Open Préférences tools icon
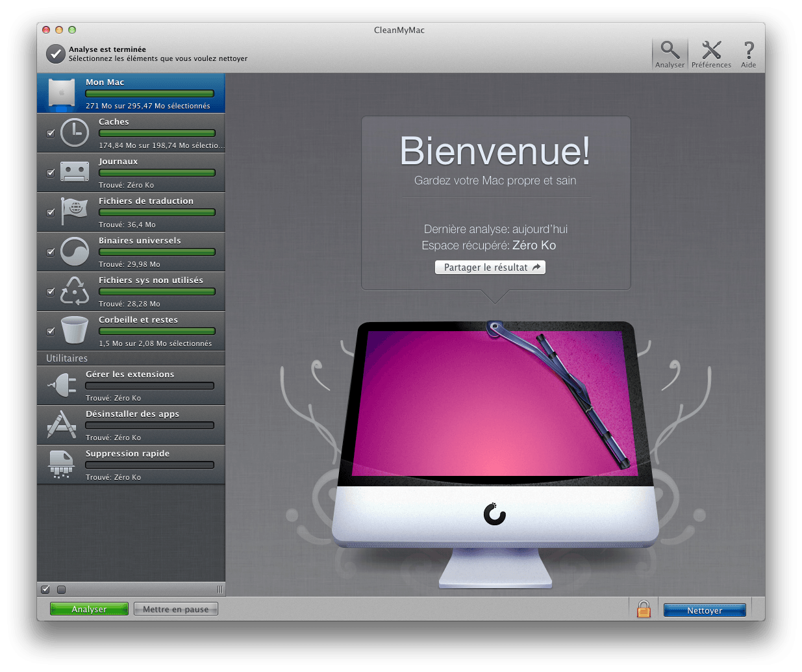The height and width of the screenshot is (672, 802). point(711,50)
